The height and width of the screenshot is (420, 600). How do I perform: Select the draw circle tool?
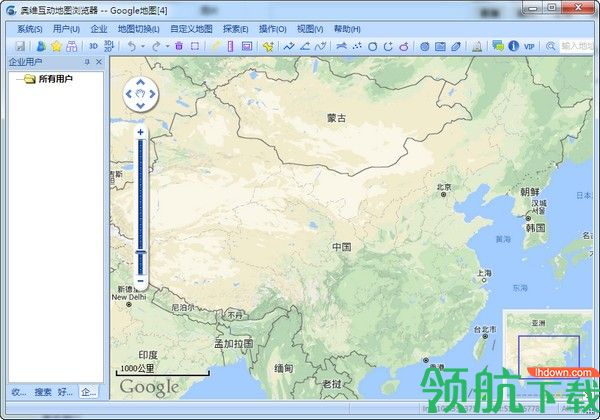(372, 47)
